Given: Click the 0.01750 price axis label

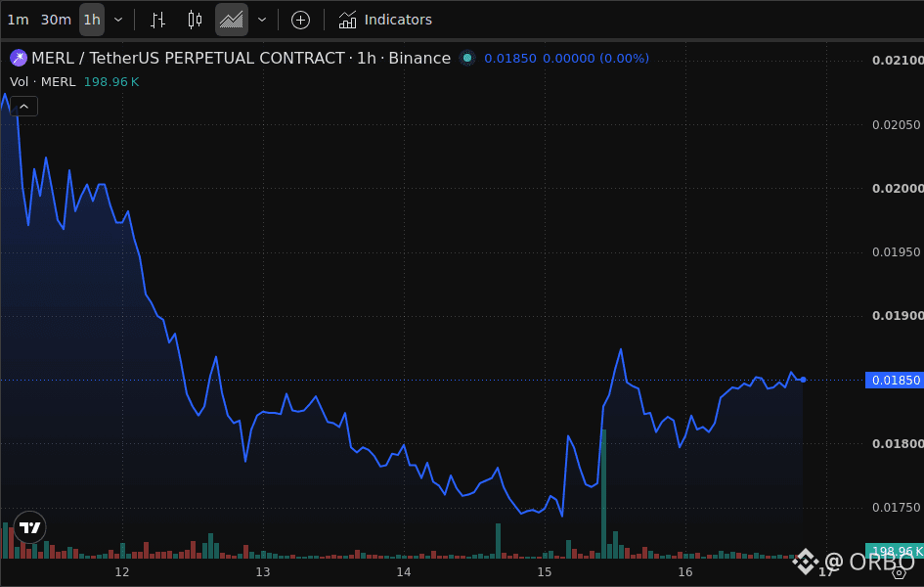Looking at the screenshot, I should tap(896, 508).
